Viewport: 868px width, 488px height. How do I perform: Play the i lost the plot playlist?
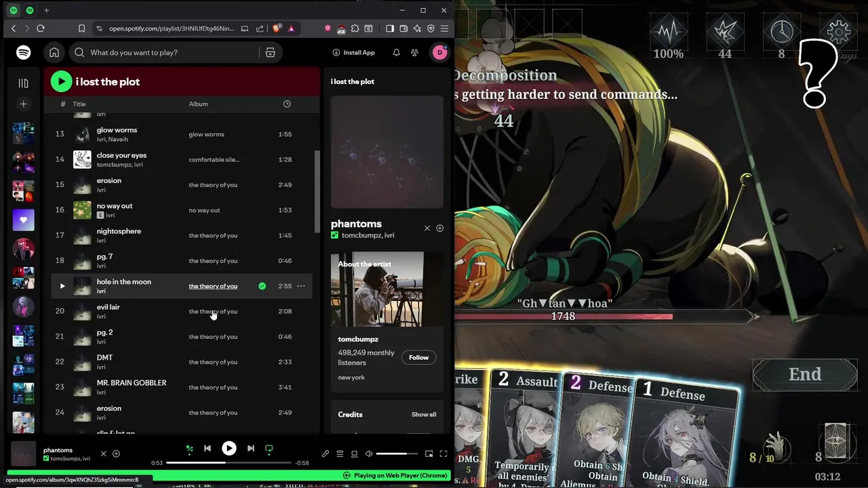coord(61,81)
